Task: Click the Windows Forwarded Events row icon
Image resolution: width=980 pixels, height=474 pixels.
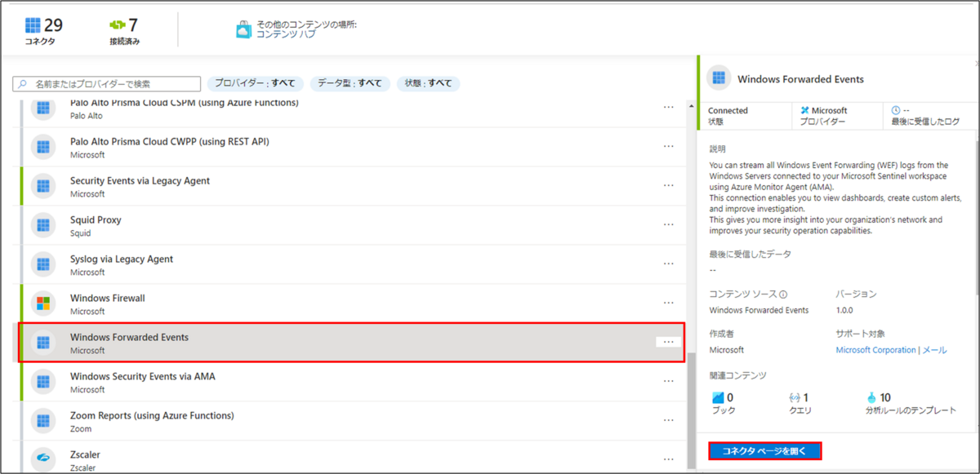Action: (42, 343)
